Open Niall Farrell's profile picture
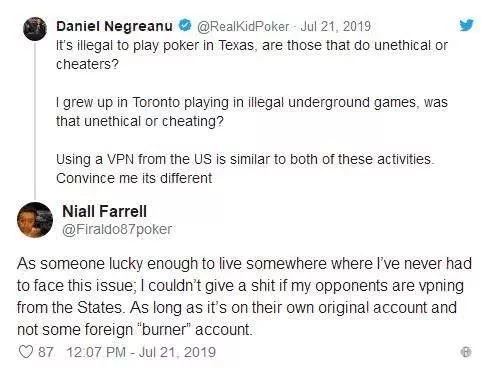486x368 pixels. 35,220
